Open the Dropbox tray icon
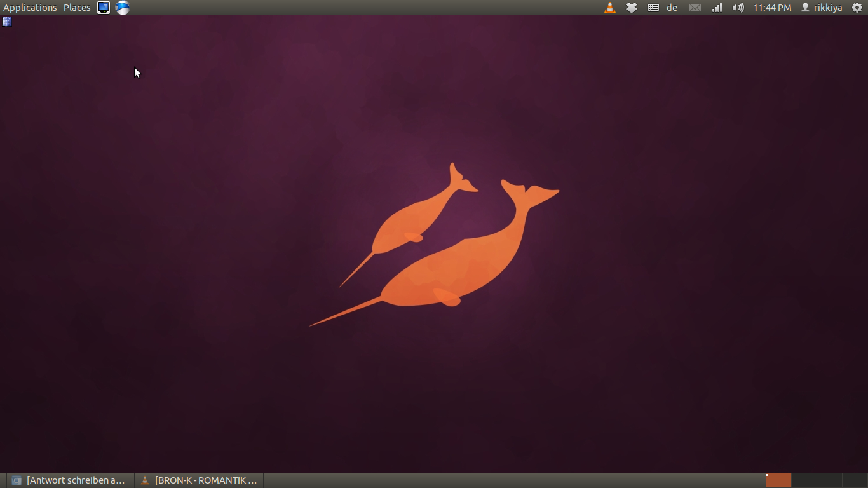The width and height of the screenshot is (868, 488). 632,8
